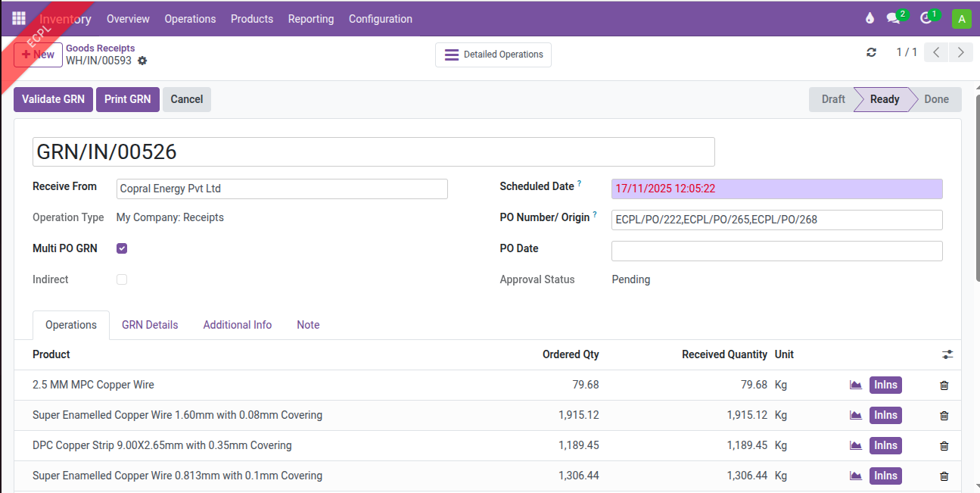Viewport: 980px width, 493px height.
Task: Open the Configuration menu
Action: (x=380, y=19)
